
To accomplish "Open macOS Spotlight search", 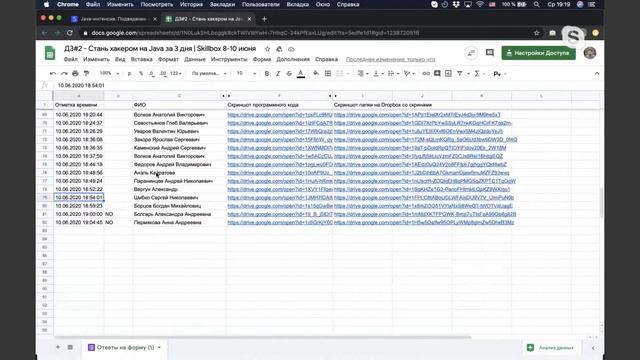I will coord(536,4).
